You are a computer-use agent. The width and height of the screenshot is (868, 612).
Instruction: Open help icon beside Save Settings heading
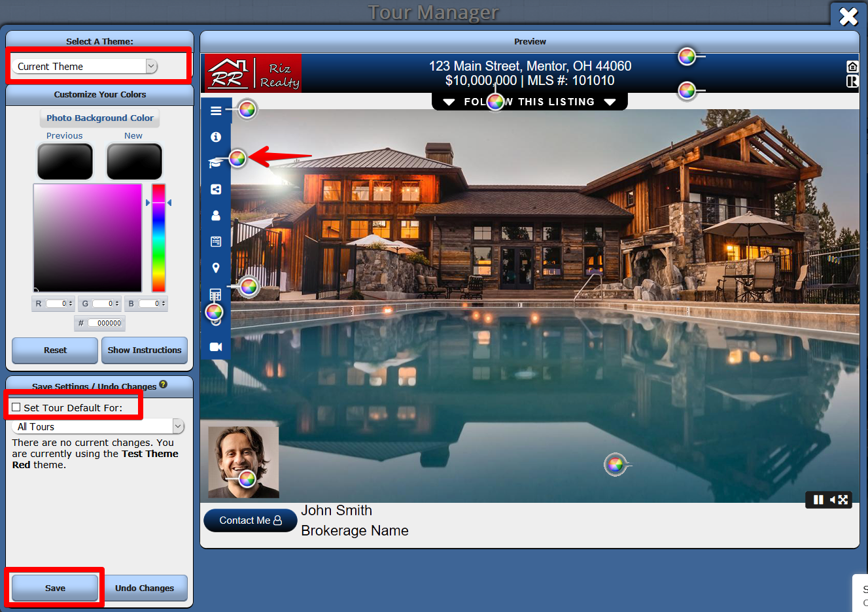tap(164, 384)
